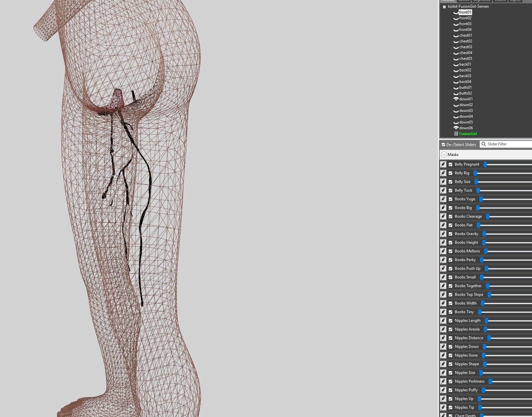This screenshot has height=417, width=532.
Task: Edit the Boobs Height slider with pencil
Action: 443,242
